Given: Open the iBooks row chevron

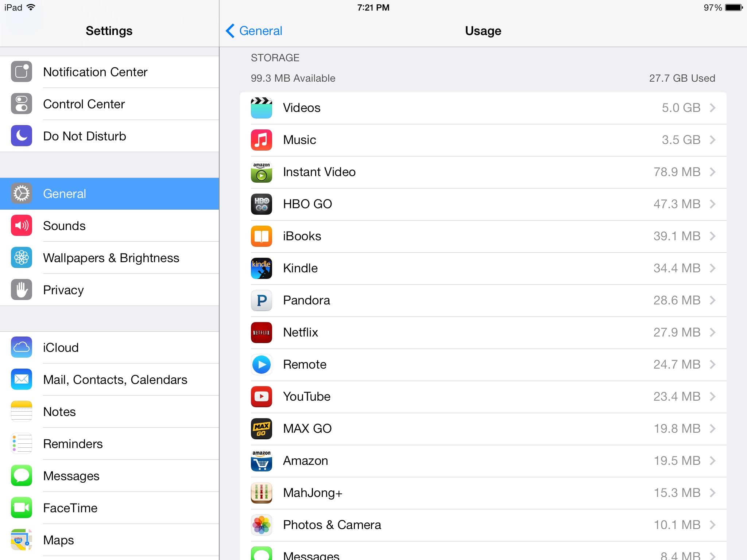Looking at the screenshot, I should (x=713, y=236).
